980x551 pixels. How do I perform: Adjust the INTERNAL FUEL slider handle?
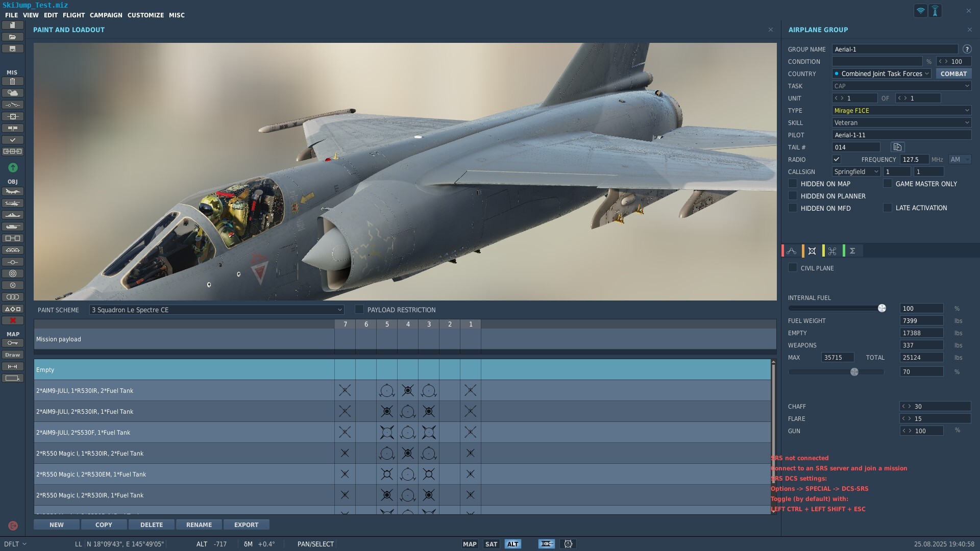pyautogui.click(x=881, y=308)
